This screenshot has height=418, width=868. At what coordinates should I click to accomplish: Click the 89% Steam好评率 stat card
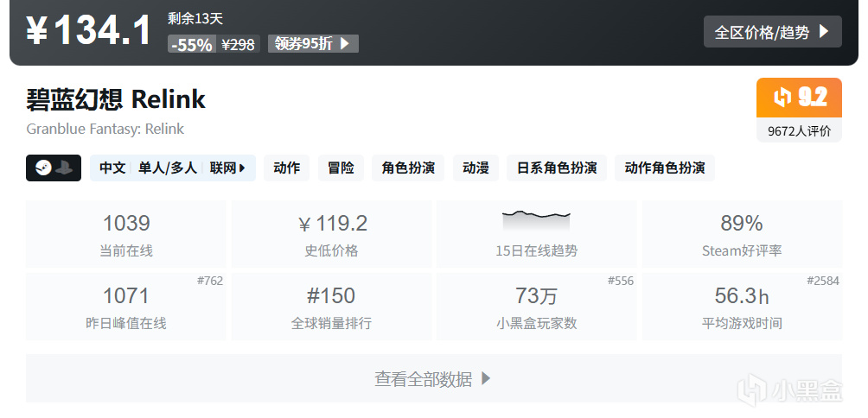(x=742, y=234)
